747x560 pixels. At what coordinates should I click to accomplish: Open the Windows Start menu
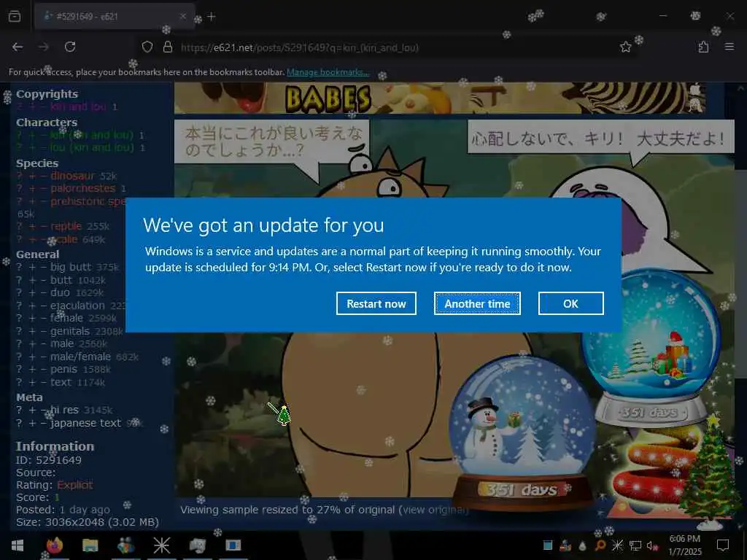(x=18, y=545)
